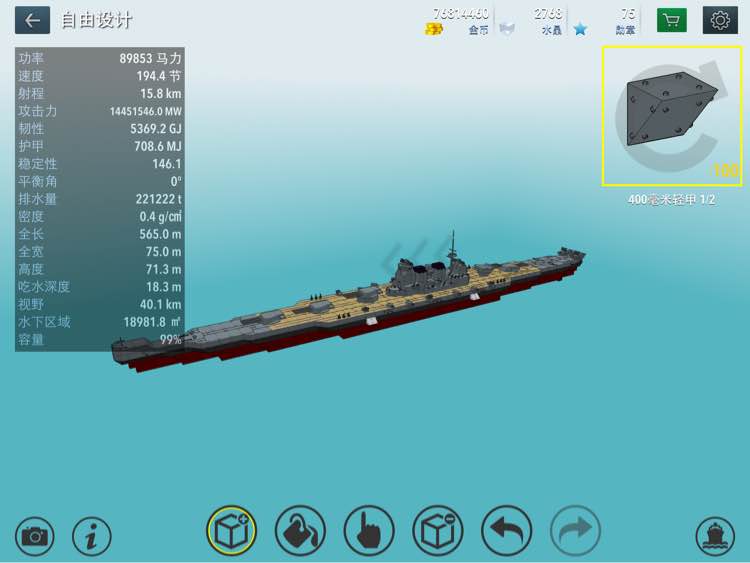
Task: Click the 全长 565.0 m row
Action: pos(100,234)
